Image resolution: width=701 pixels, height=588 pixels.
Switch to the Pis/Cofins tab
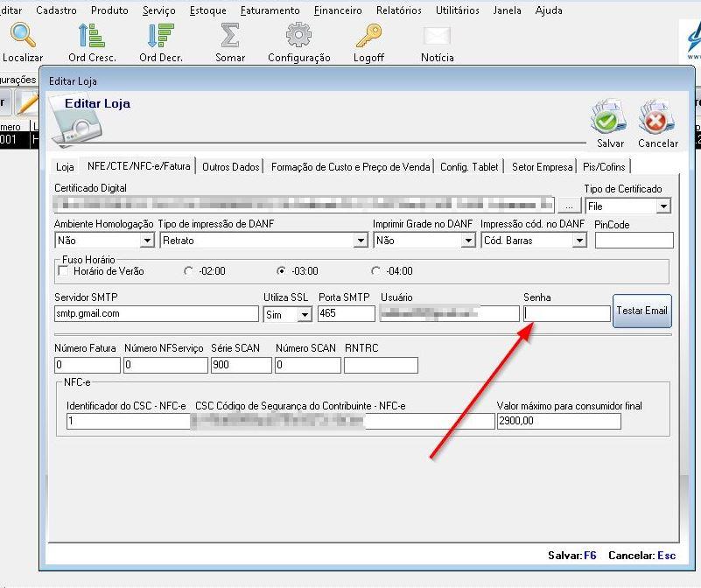coord(604,167)
